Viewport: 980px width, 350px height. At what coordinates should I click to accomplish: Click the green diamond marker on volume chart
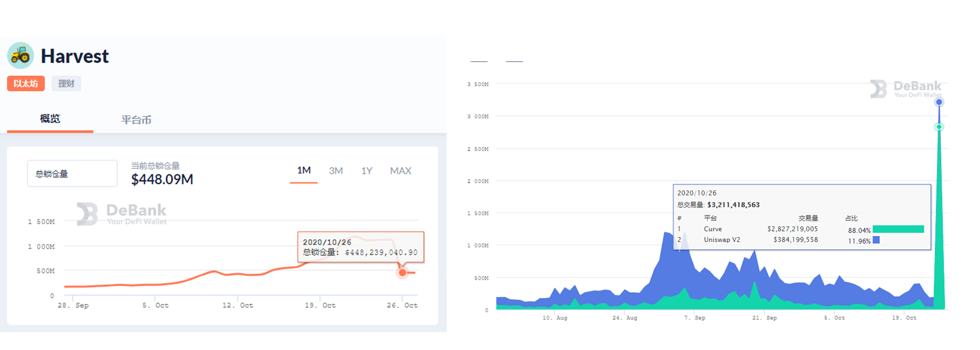point(939,127)
